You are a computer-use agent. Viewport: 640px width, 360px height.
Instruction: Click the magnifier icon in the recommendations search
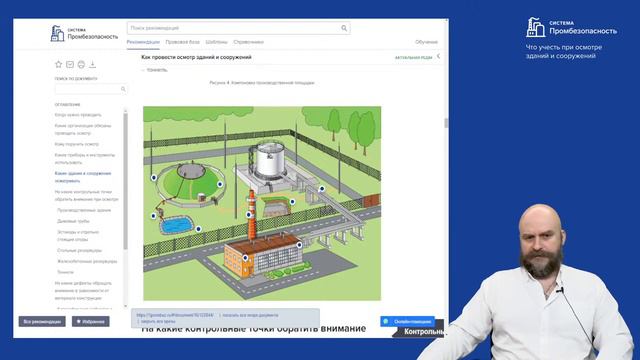click(344, 28)
